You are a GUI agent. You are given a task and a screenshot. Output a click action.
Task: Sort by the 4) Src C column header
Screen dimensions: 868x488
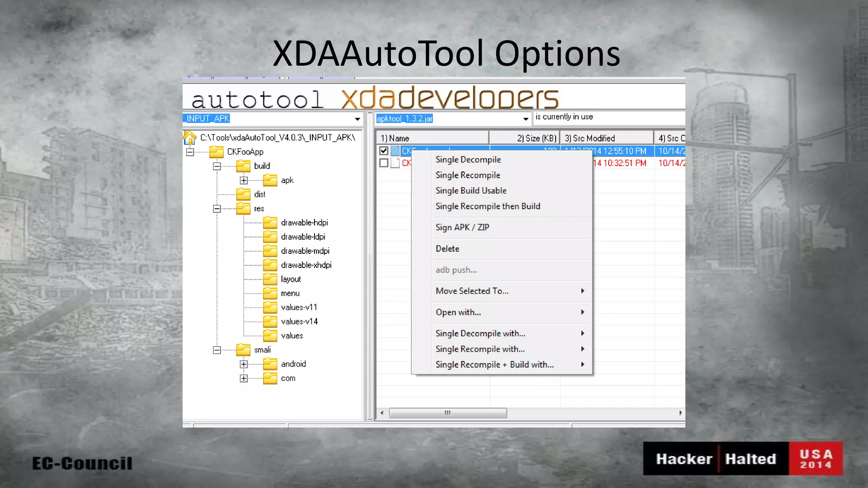pyautogui.click(x=670, y=138)
